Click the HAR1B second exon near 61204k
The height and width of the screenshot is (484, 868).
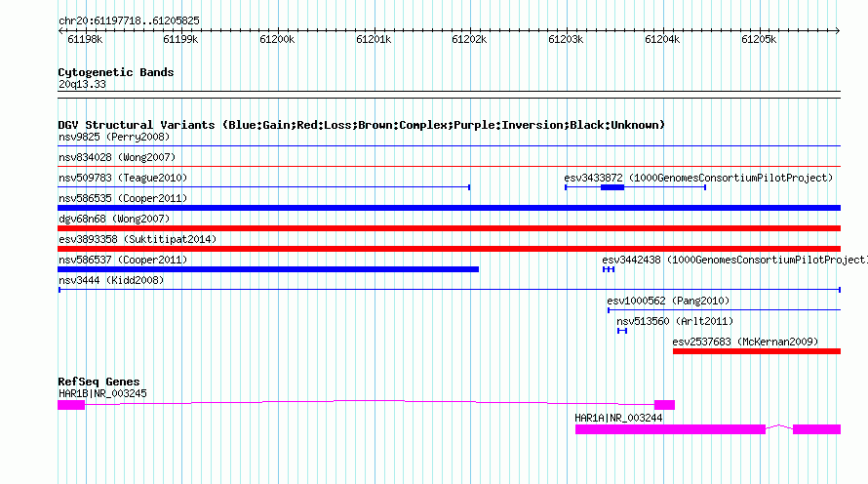pos(664,405)
